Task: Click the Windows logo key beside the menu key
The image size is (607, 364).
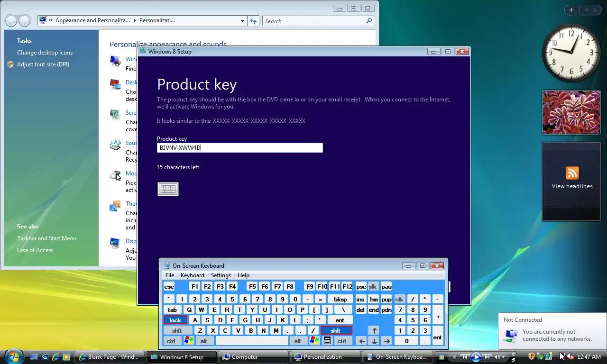Action: coord(314,341)
